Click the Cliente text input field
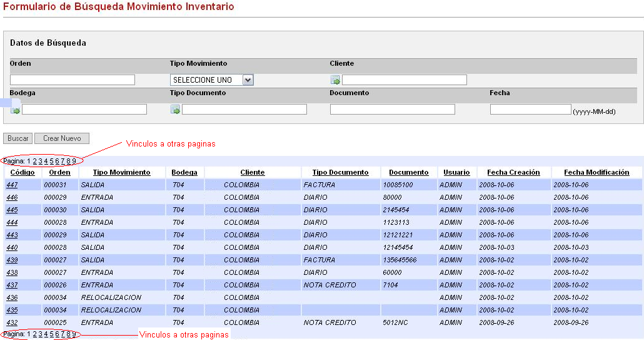644x340 pixels. (x=404, y=80)
